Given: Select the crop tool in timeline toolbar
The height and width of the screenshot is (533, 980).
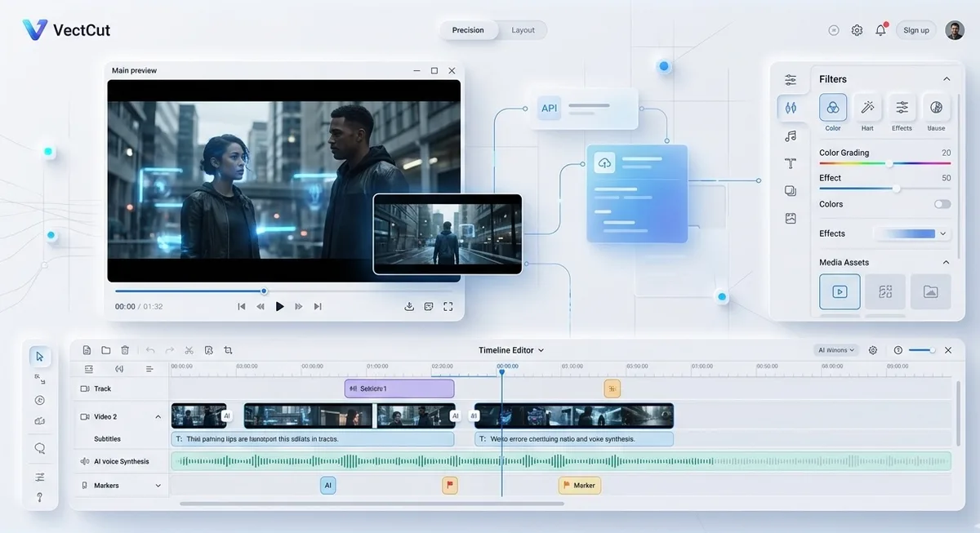Looking at the screenshot, I should point(228,350).
